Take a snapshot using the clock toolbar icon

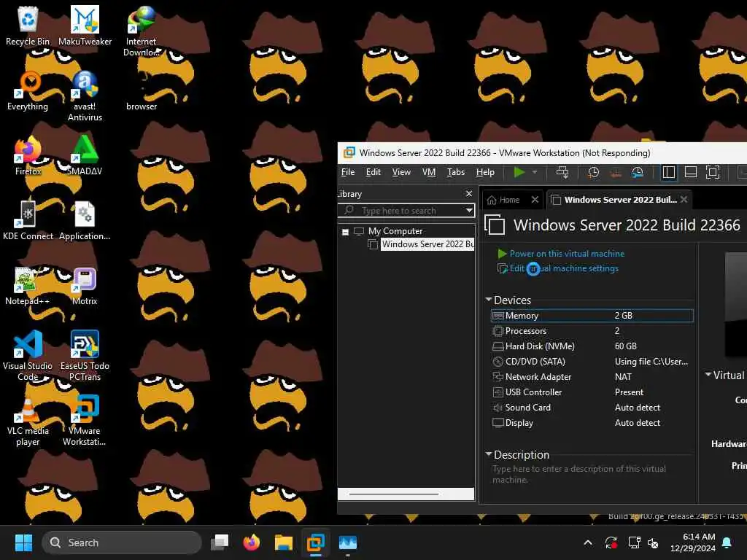593,172
